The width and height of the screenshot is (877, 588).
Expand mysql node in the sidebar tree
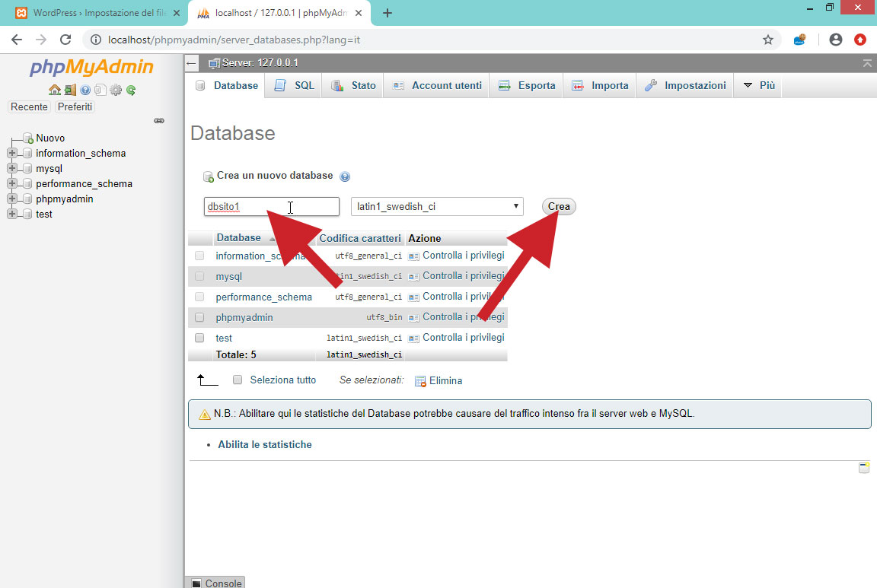click(11, 168)
